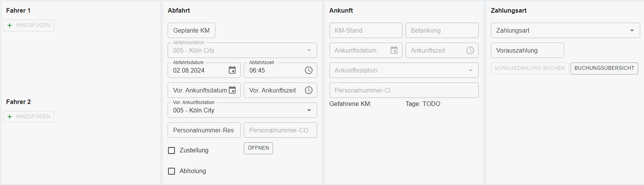
Task: Open the Abfahrtszeit clock picker icon
Action: (309, 70)
